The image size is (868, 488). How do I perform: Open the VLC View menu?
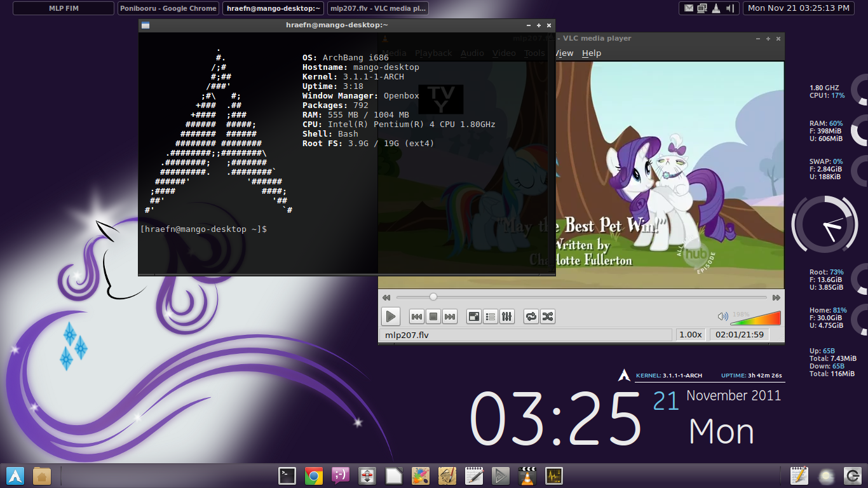click(x=564, y=53)
